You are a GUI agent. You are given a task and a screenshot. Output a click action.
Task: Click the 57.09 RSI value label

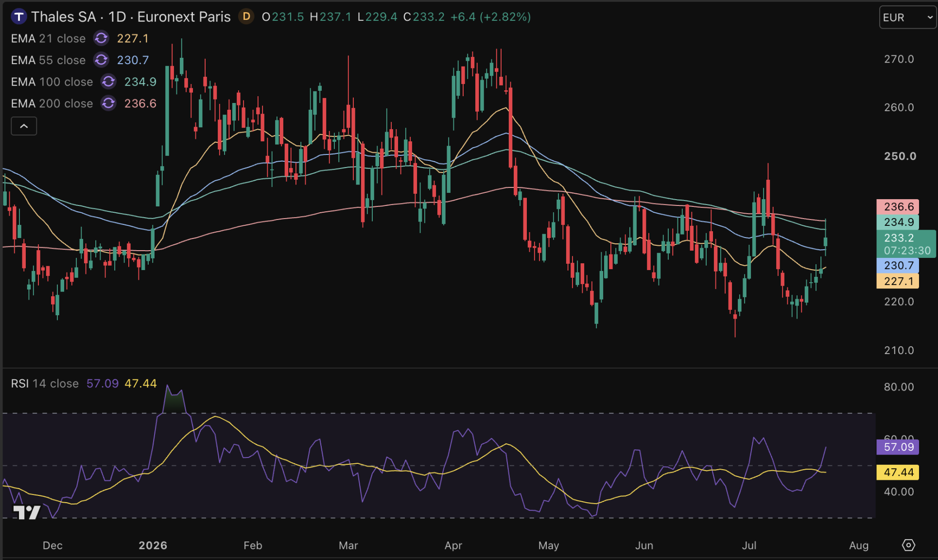tap(898, 447)
